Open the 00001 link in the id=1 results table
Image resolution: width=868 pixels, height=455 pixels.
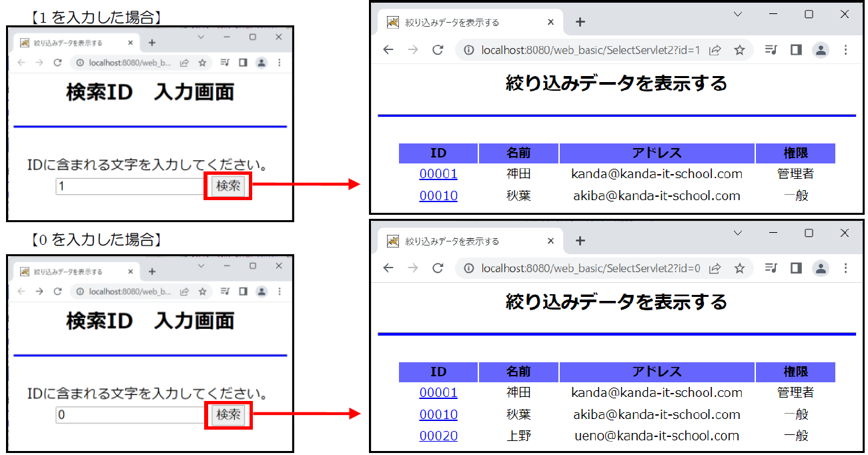point(438,174)
